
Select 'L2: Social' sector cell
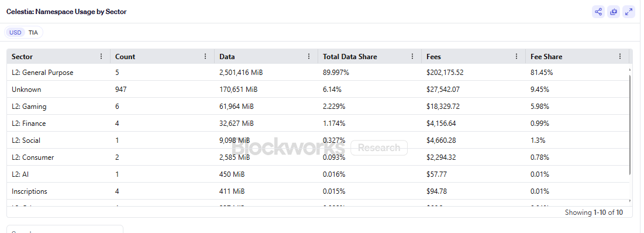tap(58, 140)
